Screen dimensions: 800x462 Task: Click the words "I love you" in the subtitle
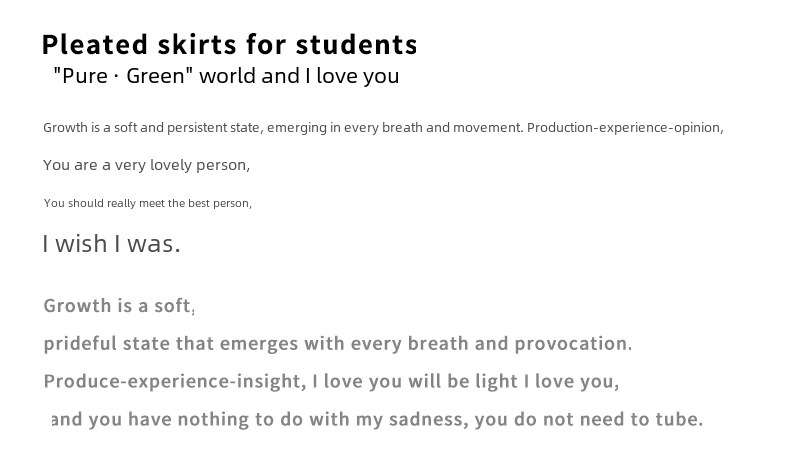[x=352, y=76]
